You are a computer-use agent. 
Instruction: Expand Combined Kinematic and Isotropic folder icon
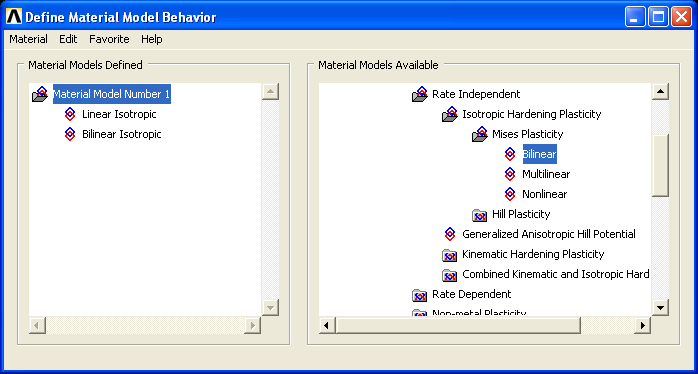coord(450,275)
